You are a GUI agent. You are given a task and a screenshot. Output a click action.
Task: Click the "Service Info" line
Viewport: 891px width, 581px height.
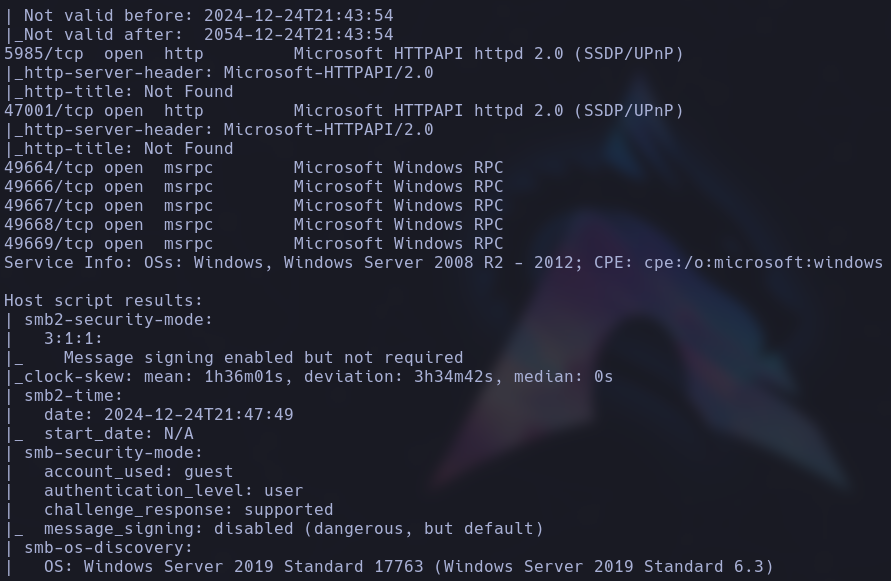443,262
